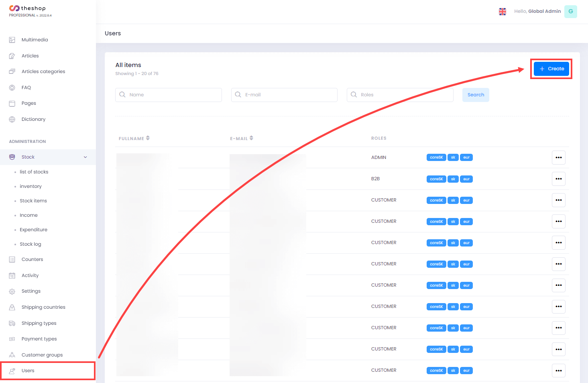This screenshot has height=383, width=588.
Task: Sort by E-MAIL using its sort arrows
Action: 251,138
